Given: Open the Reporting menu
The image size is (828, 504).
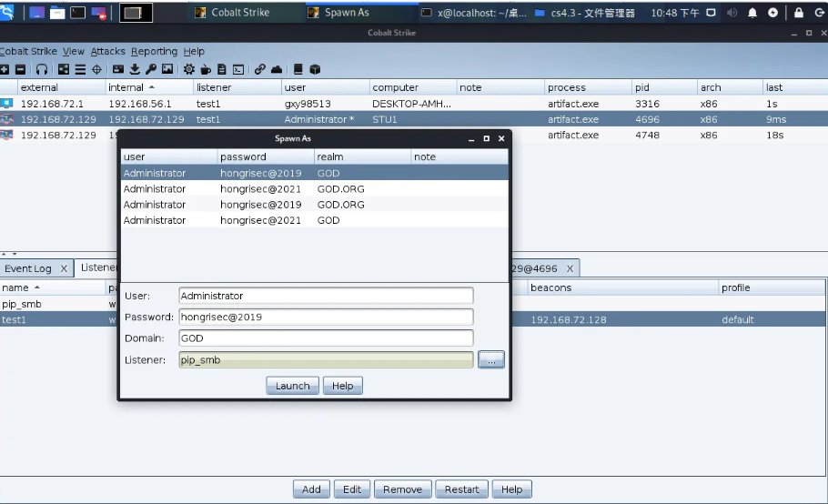Looking at the screenshot, I should point(154,51).
